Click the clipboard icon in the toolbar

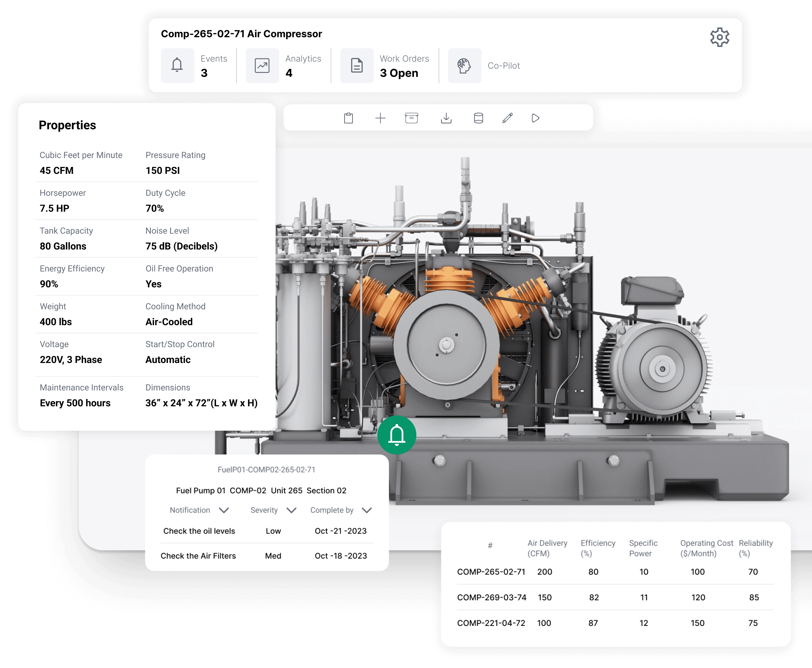click(x=348, y=118)
